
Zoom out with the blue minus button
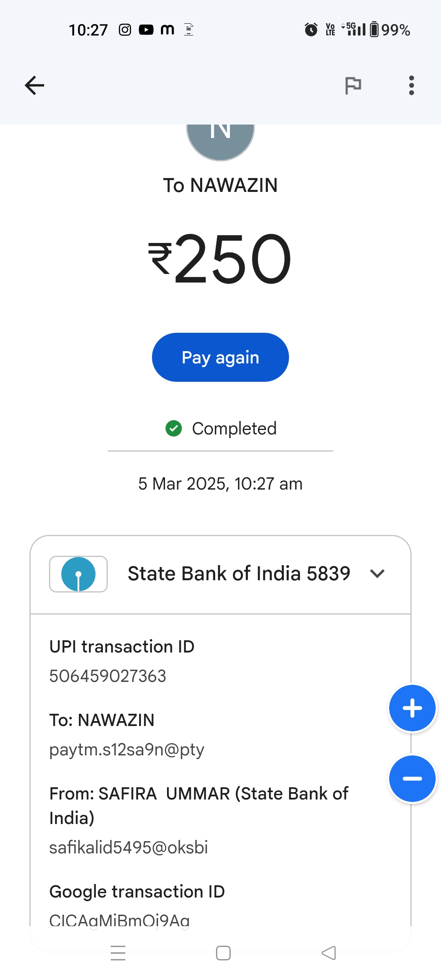(x=412, y=779)
